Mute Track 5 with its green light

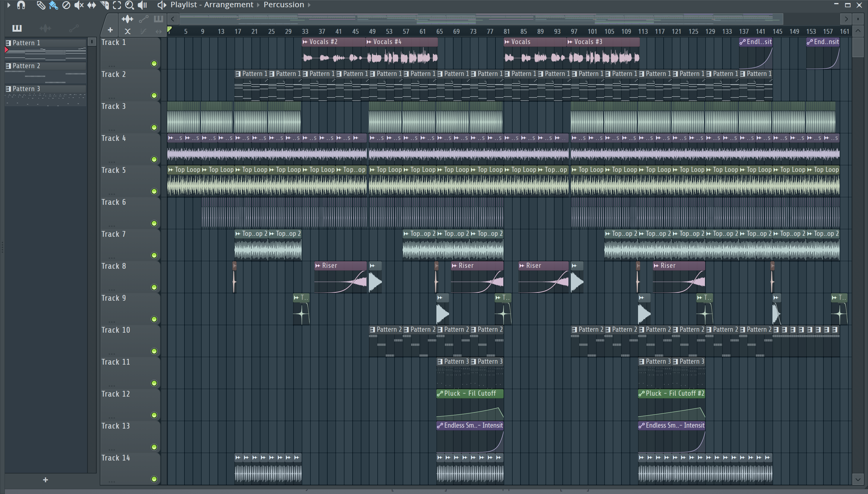154,191
